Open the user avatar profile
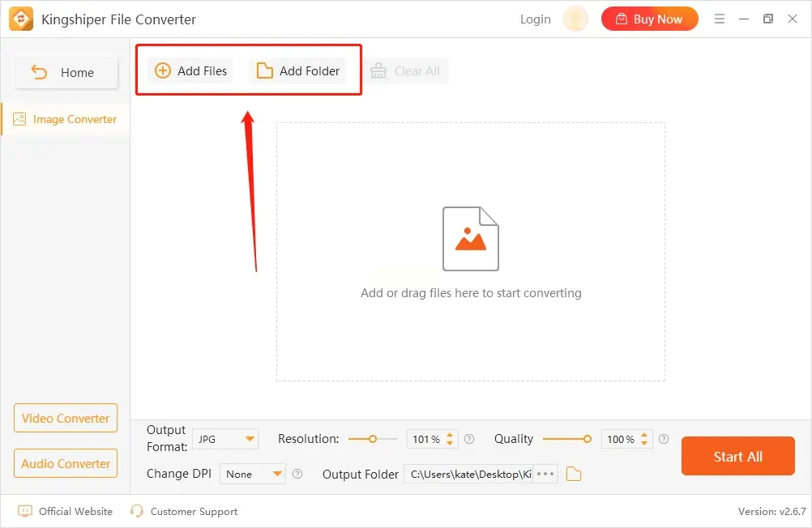The width and height of the screenshot is (812, 528). click(575, 19)
